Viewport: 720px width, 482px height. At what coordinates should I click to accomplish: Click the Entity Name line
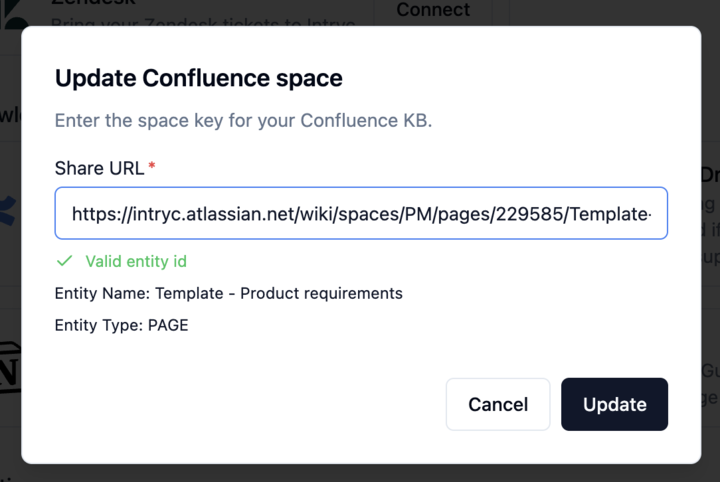[228, 293]
